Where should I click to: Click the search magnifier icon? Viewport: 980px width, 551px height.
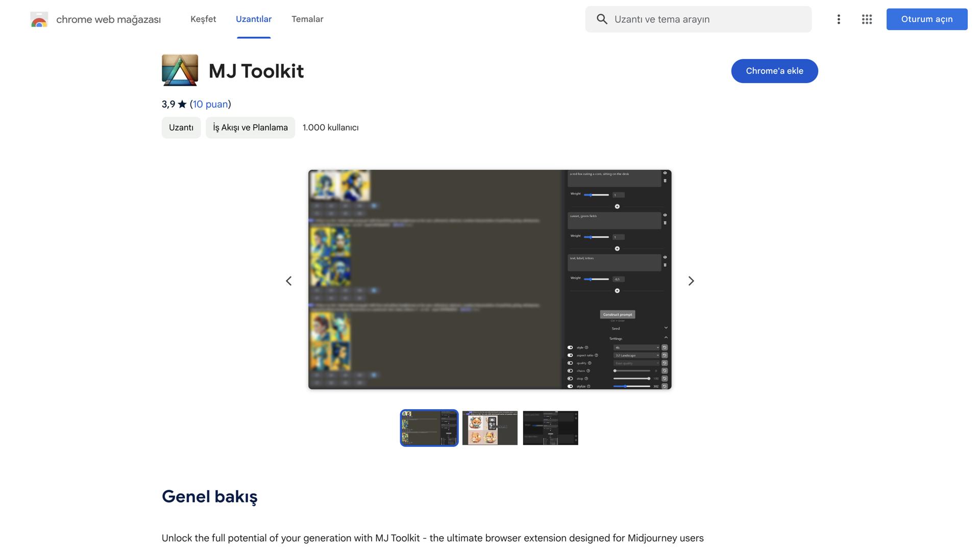pyautogui.click(x=602, y=19)
